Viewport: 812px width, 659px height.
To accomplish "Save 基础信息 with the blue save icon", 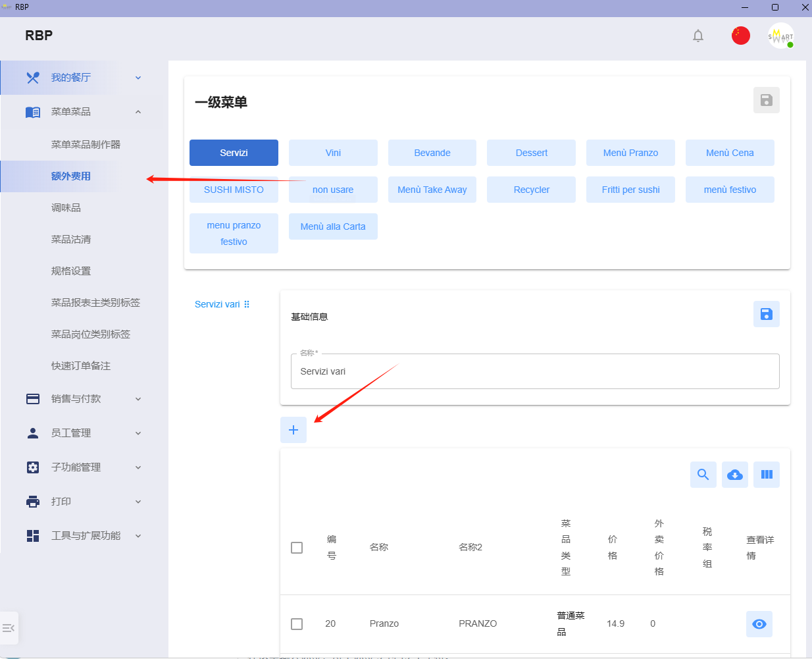I will point(767,314).
